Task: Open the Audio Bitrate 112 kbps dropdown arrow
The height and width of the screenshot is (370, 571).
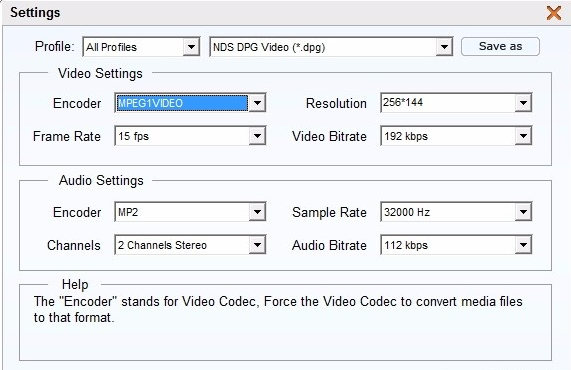Action: pyautogui.click(x=523, y=245)
